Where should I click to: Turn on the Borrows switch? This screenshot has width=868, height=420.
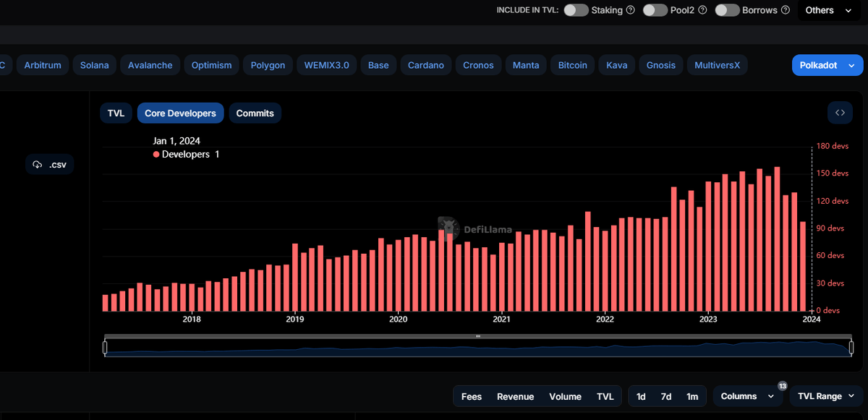[727, 10]
